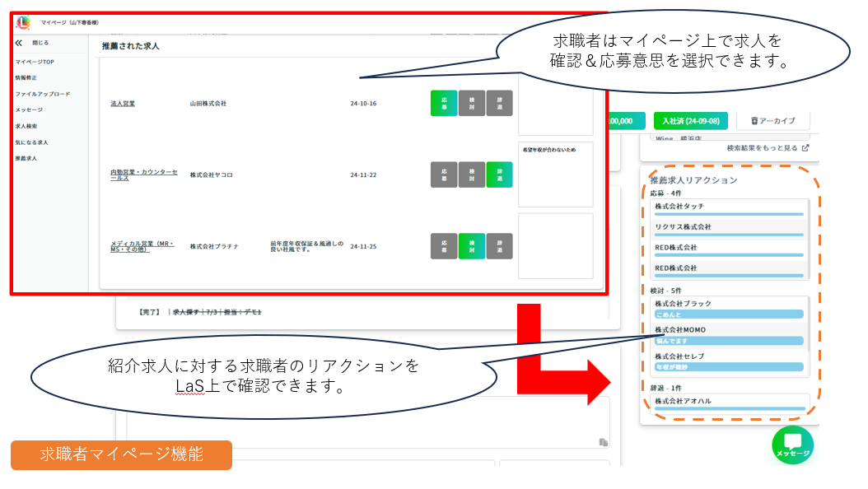Click the app logo in the header
The height and width of the screenshot is (489, 868).
pyautogui.click(x=23, y=23)
